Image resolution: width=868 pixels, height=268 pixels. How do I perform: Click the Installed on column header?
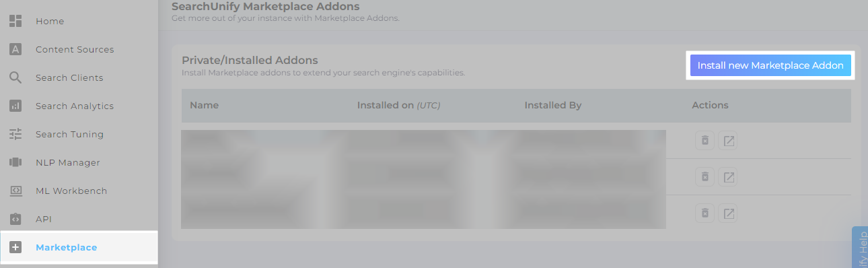click(x=398, y=105)
